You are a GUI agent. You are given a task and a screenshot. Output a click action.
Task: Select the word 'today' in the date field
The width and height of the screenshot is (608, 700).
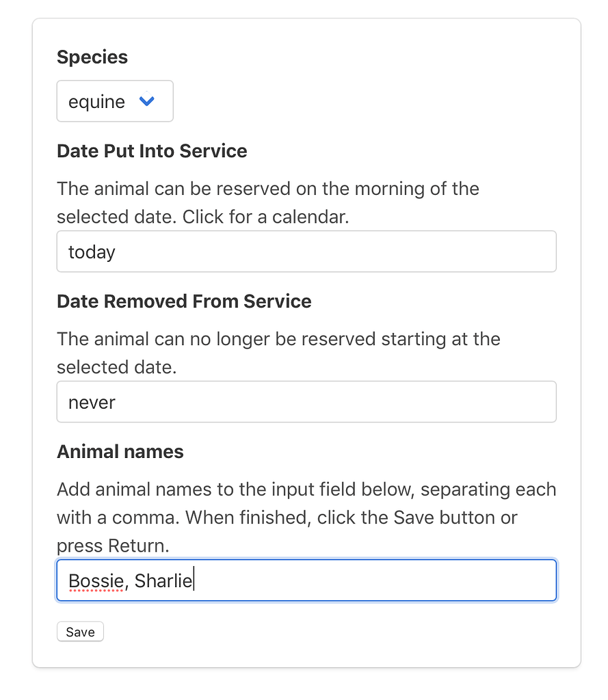92,252
